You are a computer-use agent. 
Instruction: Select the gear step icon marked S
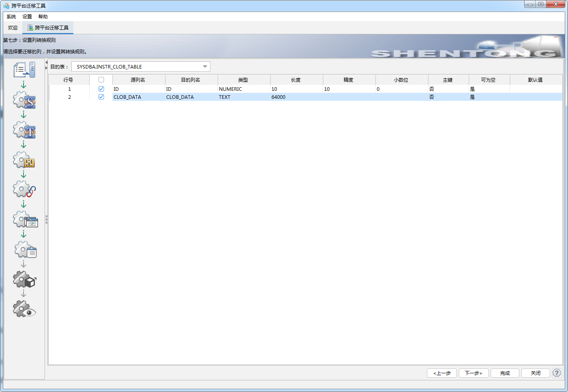pos(24,100)
